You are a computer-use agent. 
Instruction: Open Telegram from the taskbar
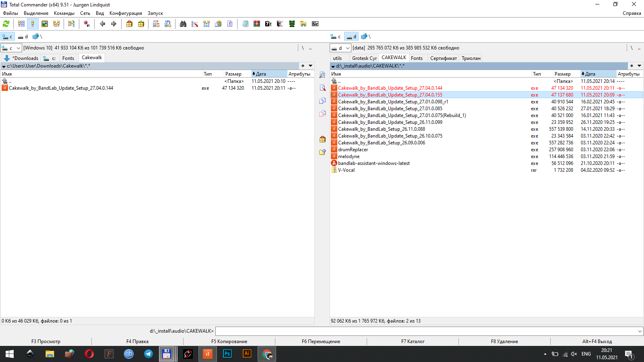click(148, 354)
